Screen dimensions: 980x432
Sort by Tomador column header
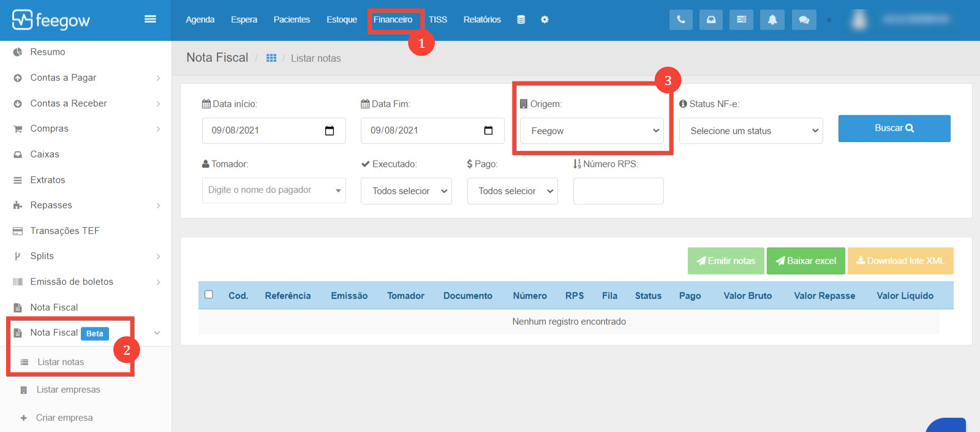click(x=405, y=295)
